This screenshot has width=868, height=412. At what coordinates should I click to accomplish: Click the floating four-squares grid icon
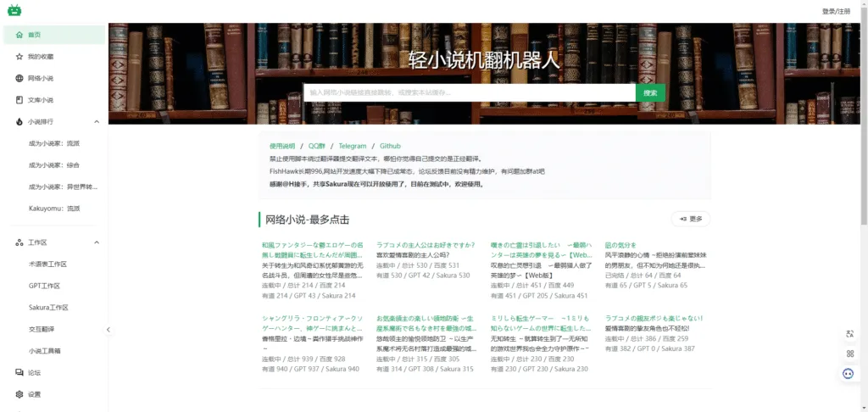click(x=849, y=354)
